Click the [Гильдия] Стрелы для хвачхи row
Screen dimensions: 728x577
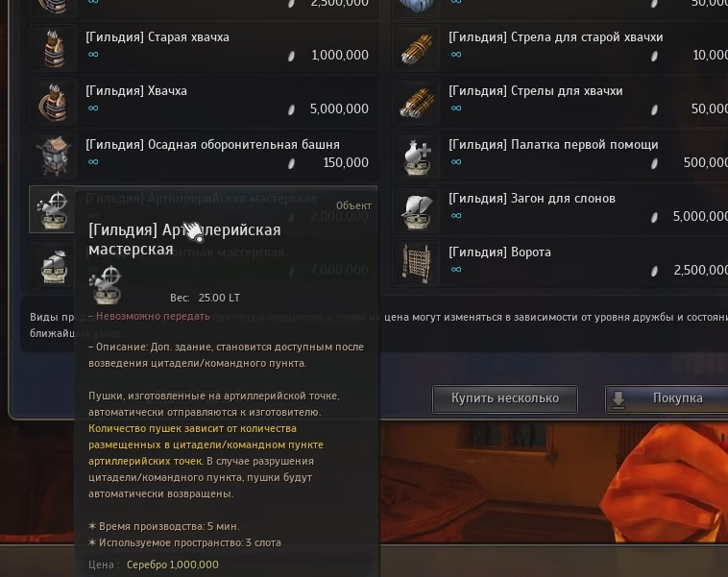tap(560, 102)
